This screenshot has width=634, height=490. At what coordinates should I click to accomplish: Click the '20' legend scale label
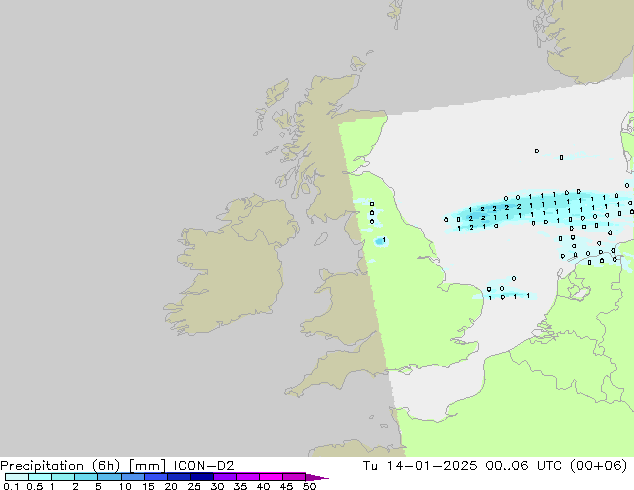point(171,486)
